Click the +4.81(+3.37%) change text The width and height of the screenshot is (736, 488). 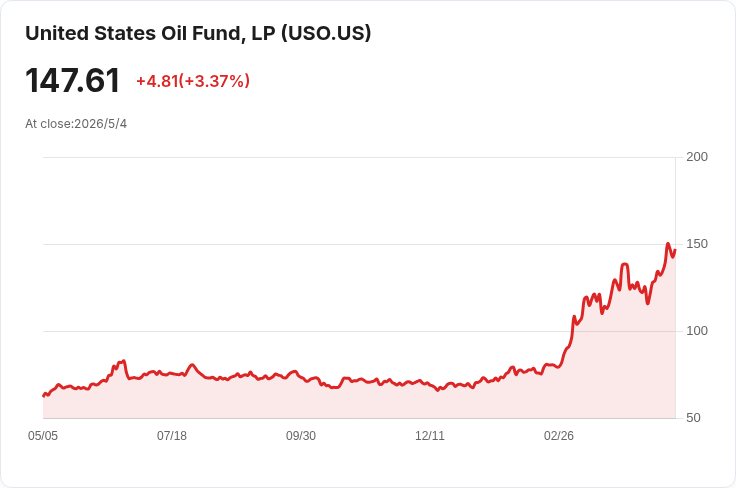click(193, 81)
